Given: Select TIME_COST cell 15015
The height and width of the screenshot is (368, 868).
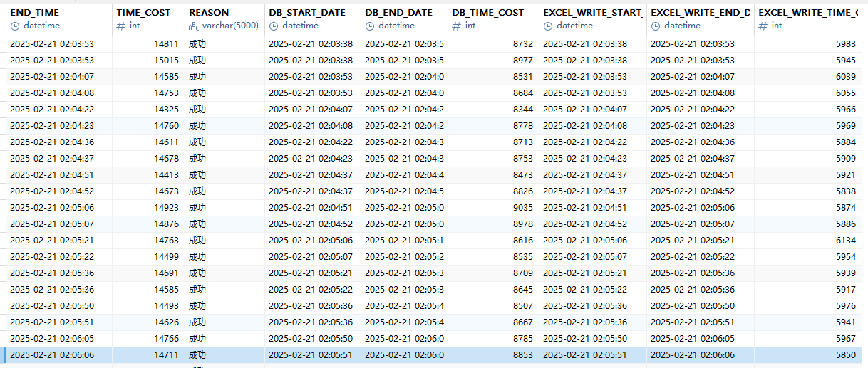Looking at the screenshot, I should coord(149,61).
